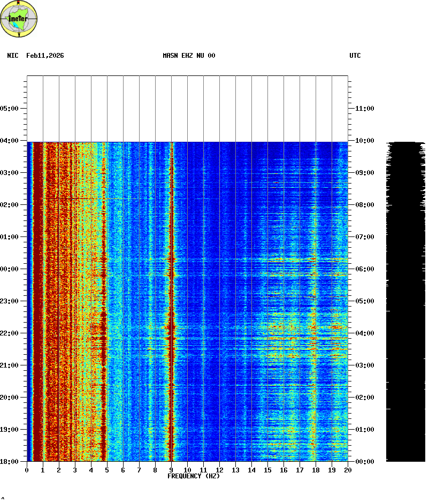Click the NIC label in the header
429x504 pixels.
click(12, 56)
